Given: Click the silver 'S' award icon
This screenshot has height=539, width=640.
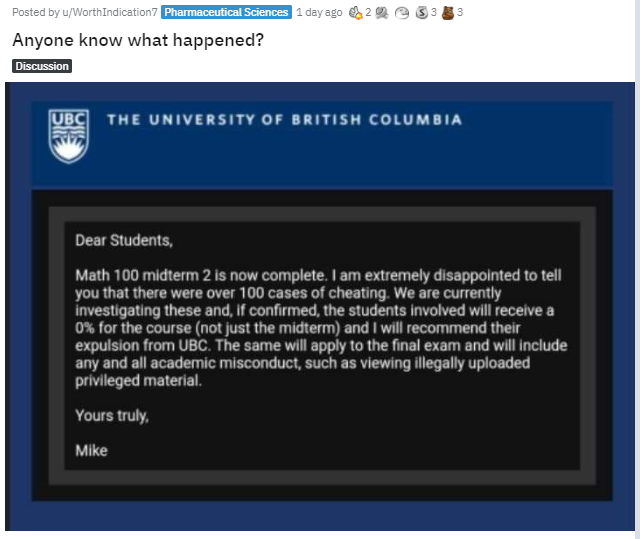Looking at the screenshot, I should tap(422, 13).
